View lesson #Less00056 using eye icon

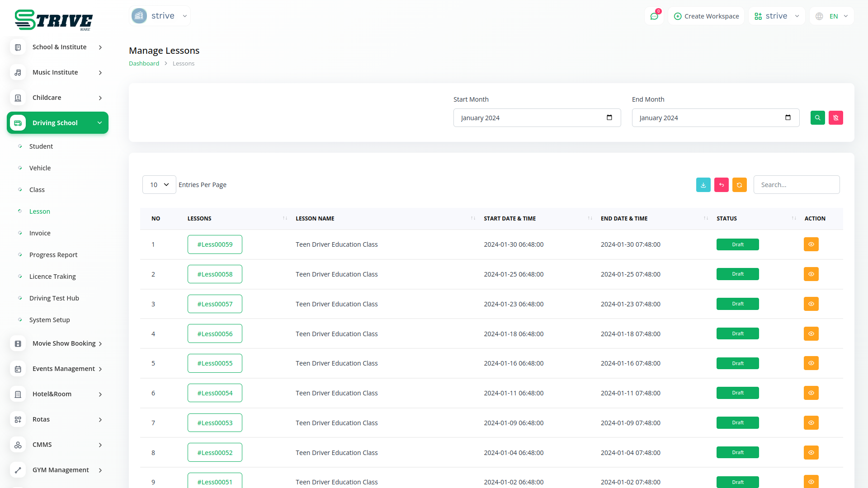(x=811, y=334)
